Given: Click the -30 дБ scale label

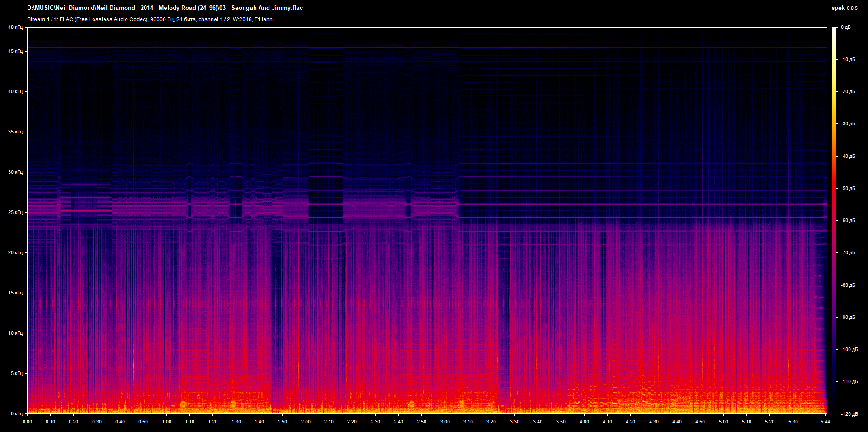Looking at the screenshot, I should click(848, 124).
